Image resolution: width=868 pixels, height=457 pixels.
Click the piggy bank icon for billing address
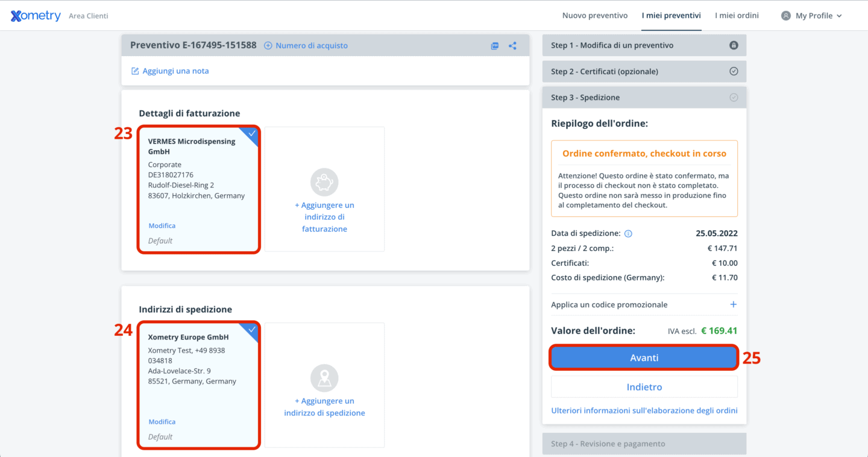tap(324, 181)
